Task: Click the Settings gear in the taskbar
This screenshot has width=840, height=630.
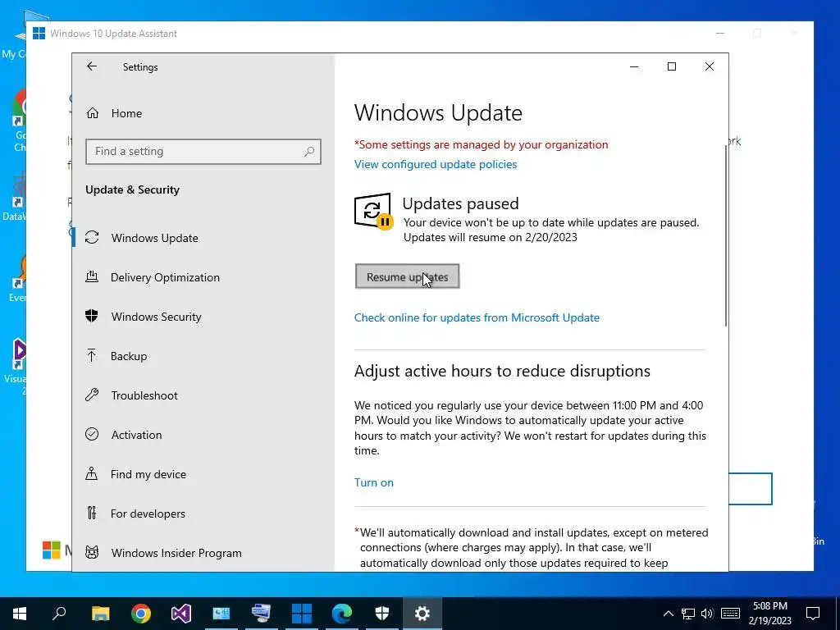Action: pyautogui.click(x=422, y=614)
